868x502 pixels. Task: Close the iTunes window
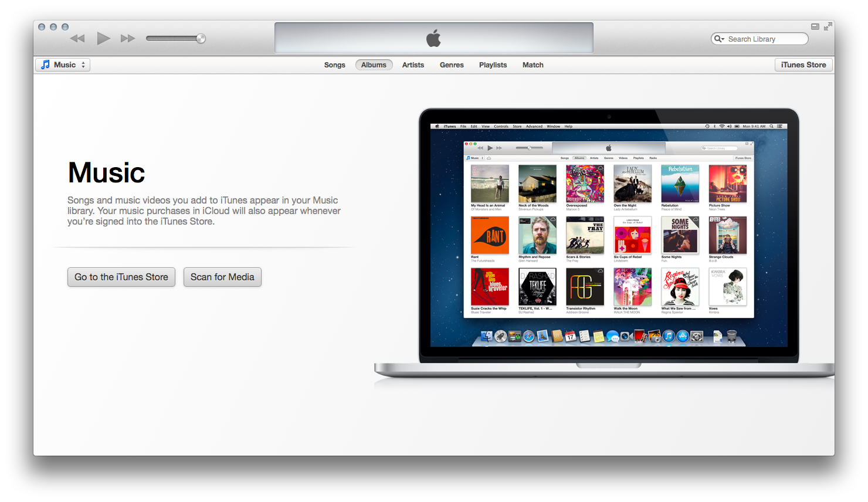(42, 27)
